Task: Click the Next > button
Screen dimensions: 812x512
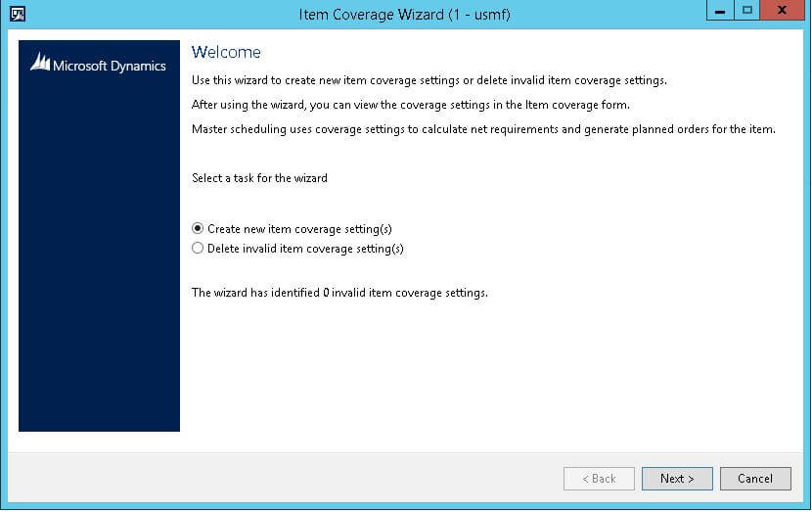Action: pyautogui.click(x=677, y=479)
